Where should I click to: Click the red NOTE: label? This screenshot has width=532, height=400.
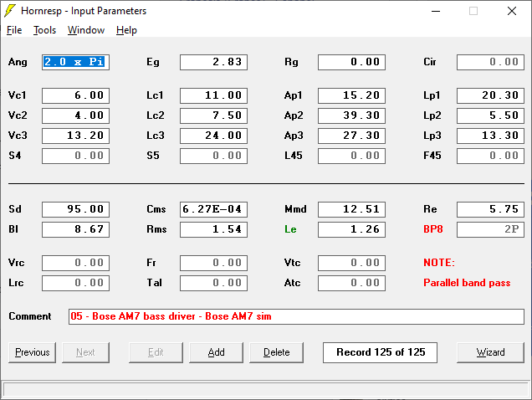pyautogui.click(x=439, y=263)
